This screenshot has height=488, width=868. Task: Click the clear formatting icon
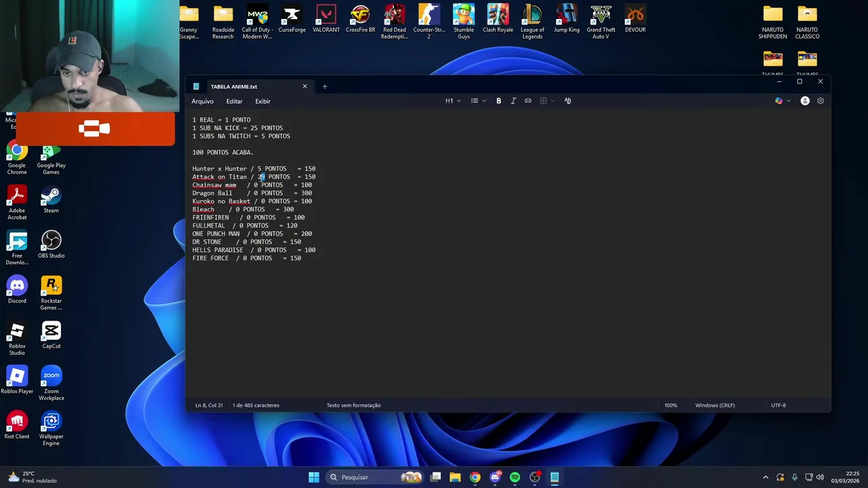coord(568,101)
